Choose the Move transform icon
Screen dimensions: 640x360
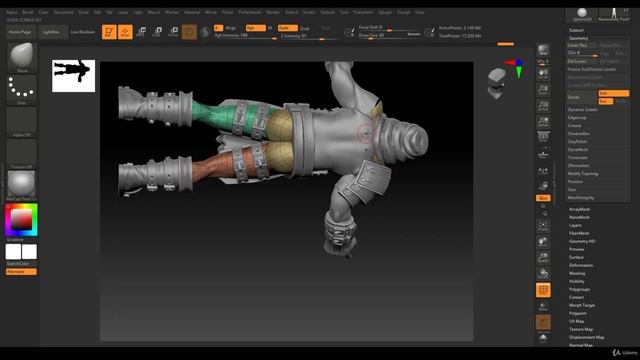point(141,31)
